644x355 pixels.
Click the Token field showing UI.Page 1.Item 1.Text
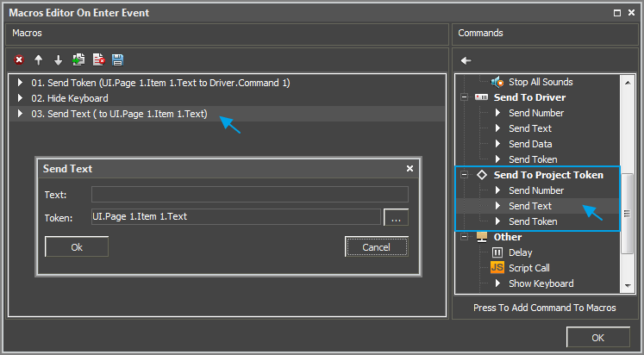pyautogui.click(x=236, y=216)
